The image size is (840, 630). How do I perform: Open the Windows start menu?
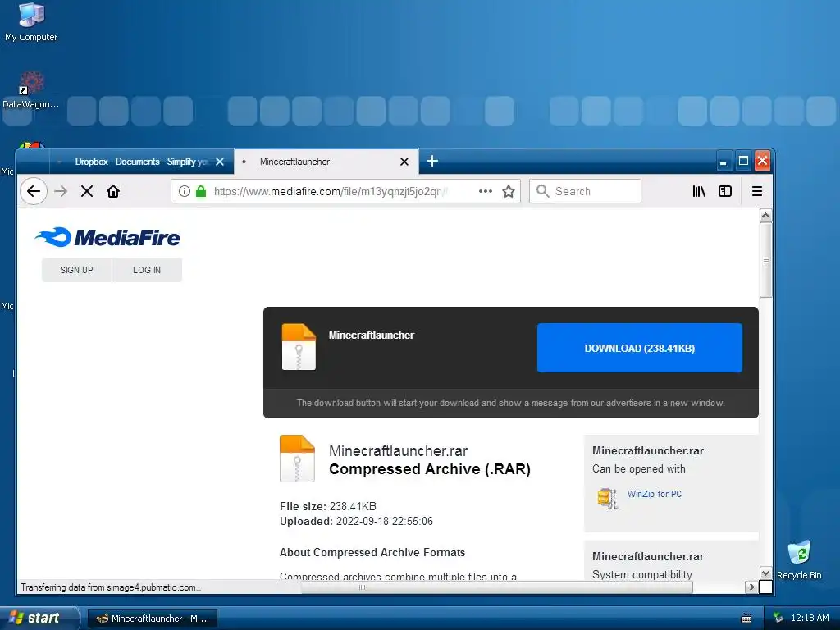(x=39, y=618)
